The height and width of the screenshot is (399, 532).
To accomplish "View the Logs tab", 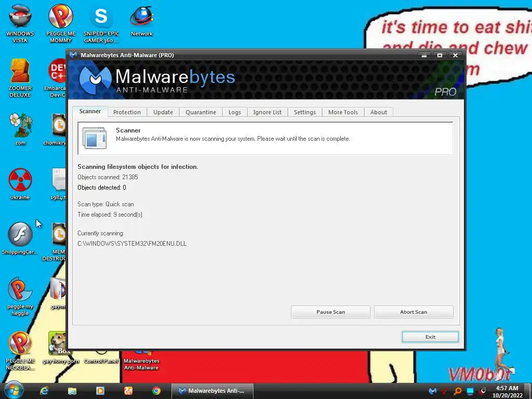I will coord(234,112).
